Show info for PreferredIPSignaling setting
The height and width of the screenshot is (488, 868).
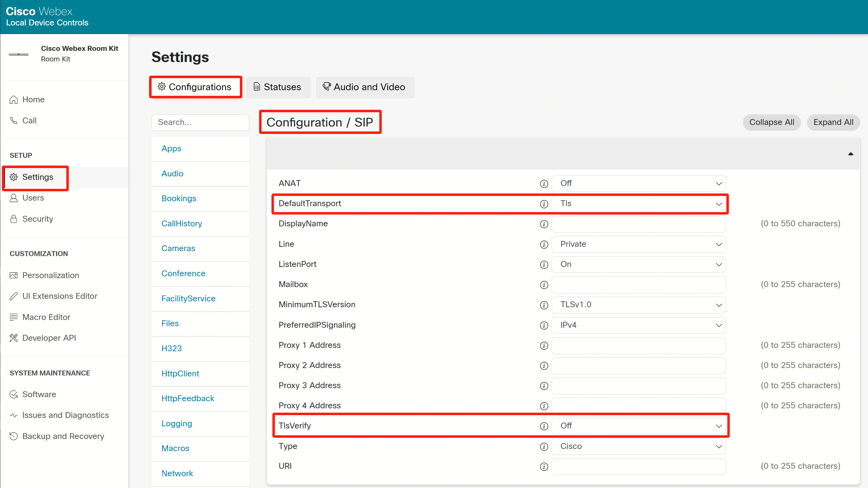coord(544,325)
